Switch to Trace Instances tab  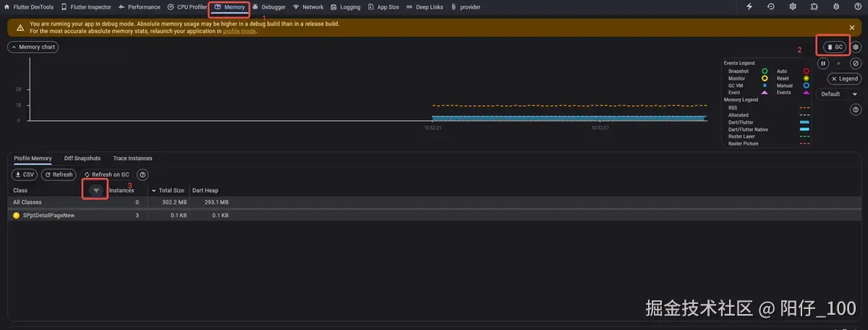pos(132,158)
